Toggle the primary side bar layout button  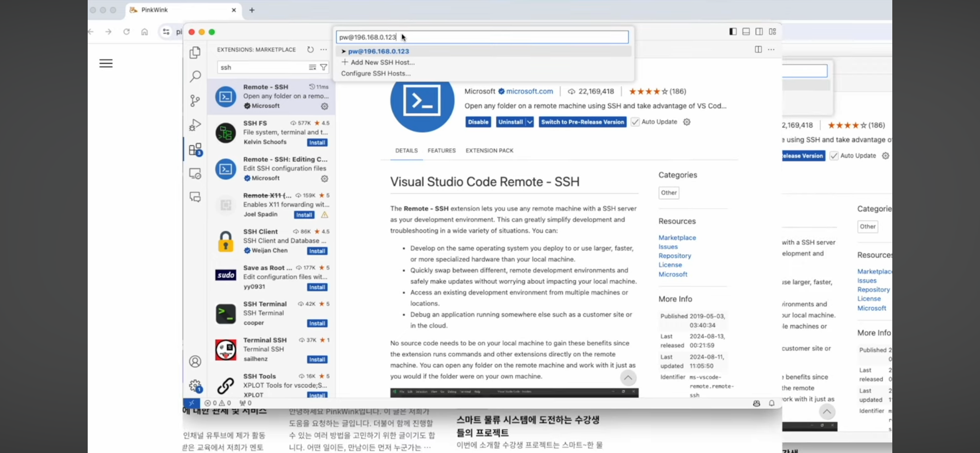tap(733, 32)
